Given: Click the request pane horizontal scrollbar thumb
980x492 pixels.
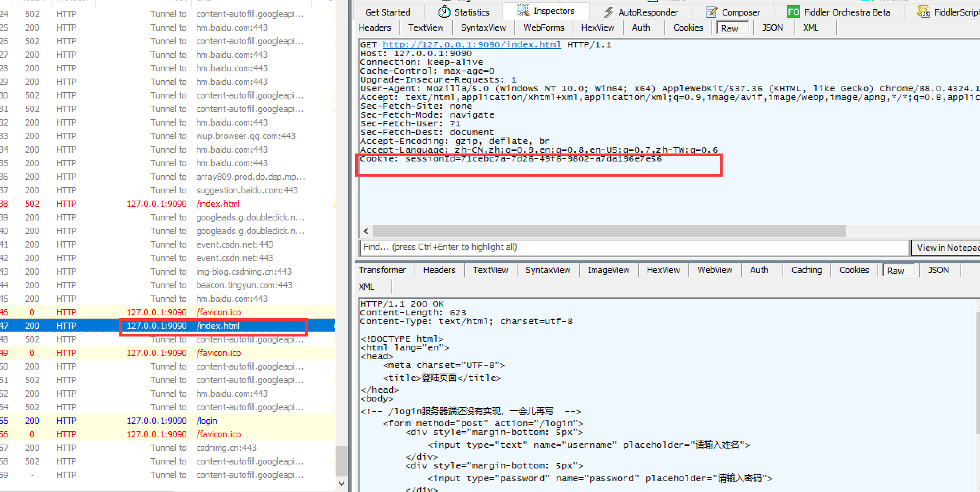Looking at the screenshot, I should 609,231.
